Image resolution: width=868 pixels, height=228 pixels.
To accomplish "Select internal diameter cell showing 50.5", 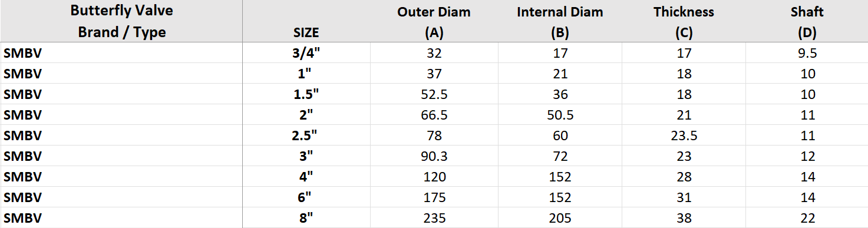I will [560, 115].
